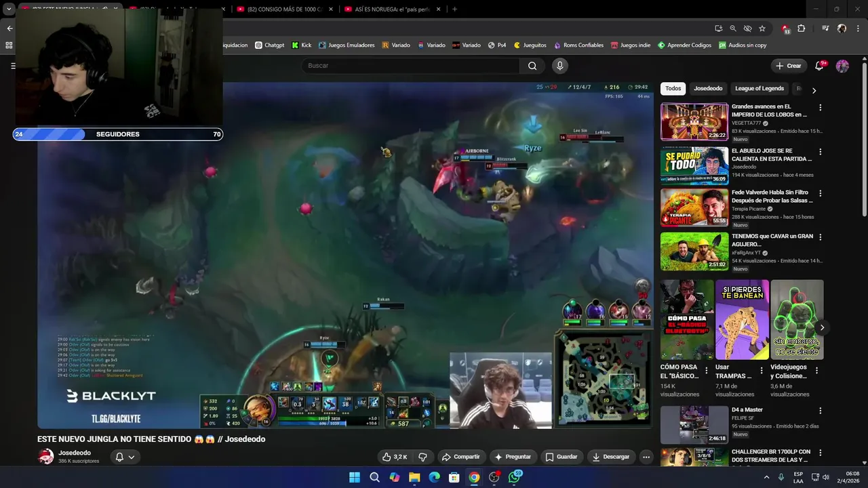
Task: Open Aprender Codigos bookmark
Action: click(x=684, y=45)
